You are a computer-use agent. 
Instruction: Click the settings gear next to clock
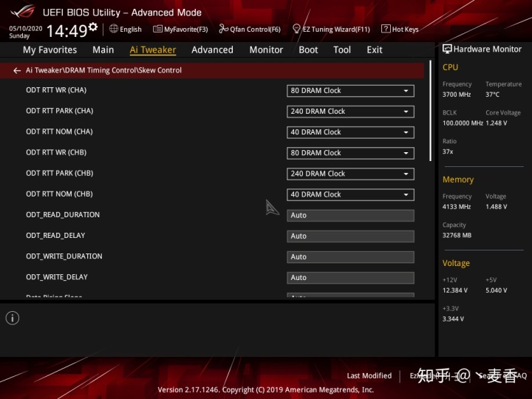pyautogui.click(x=92, y=27)
